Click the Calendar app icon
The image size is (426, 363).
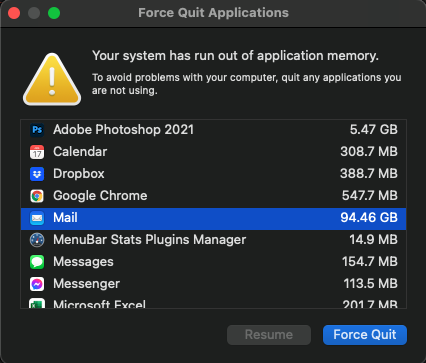(37, 152)
